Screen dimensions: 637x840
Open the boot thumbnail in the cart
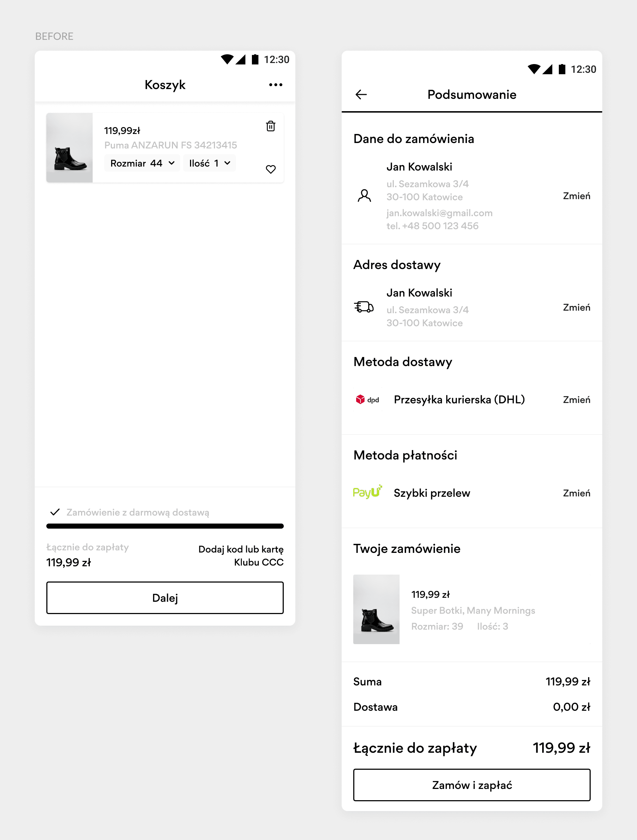(x=69, y=148)
